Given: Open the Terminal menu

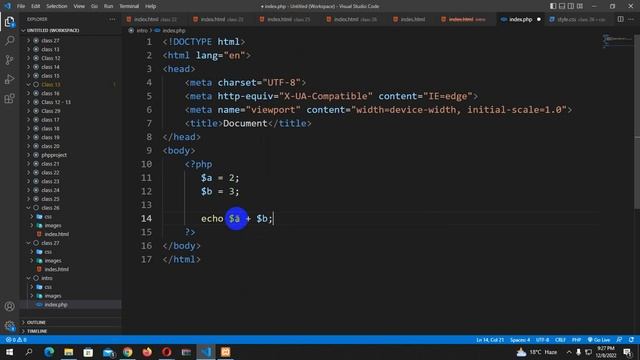Looking at the screenshot, I should coord(129,6).
